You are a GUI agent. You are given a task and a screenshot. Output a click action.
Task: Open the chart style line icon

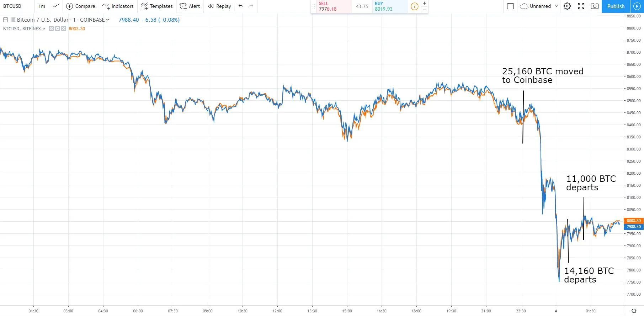coord(56,6)
